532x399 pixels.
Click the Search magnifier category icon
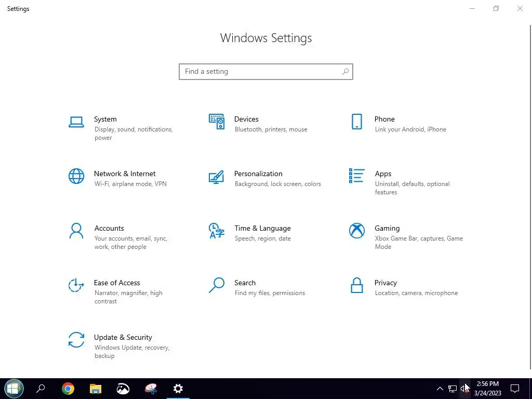(x=217, y=285)
